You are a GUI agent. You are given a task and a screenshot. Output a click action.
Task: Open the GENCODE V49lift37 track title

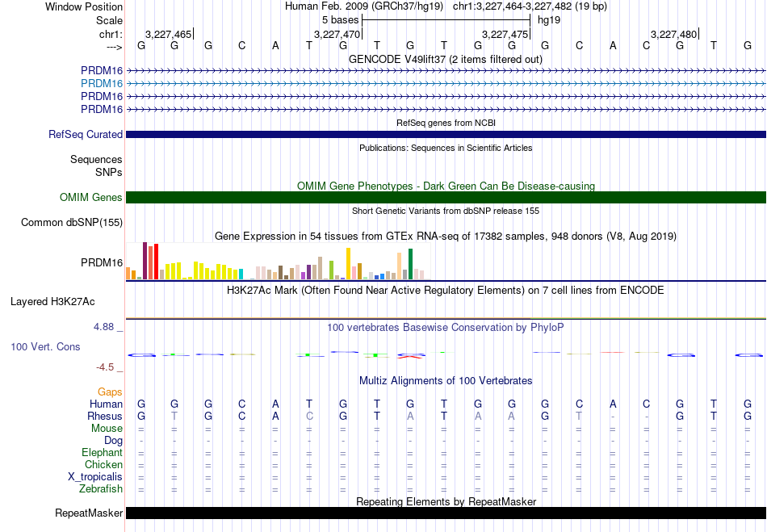click(446, 59)
